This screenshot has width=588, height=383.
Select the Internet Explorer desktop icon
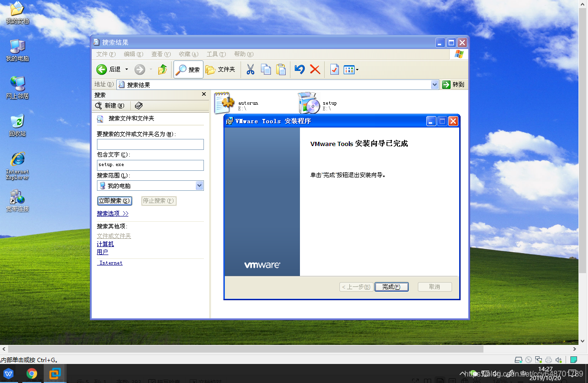[x=17, y=166]
